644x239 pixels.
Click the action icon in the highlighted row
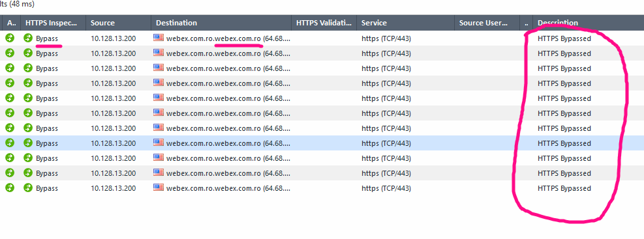coord(10,143)
